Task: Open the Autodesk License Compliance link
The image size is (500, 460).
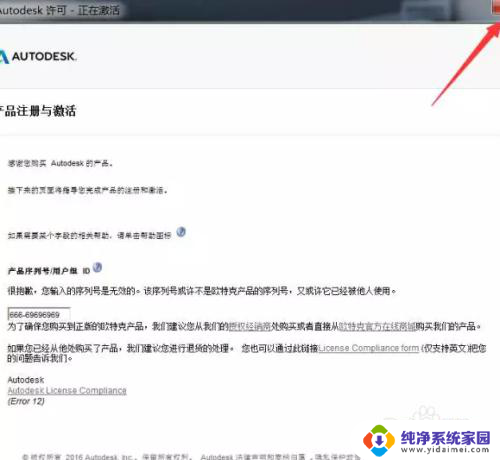Action: click(x=67, y=390)
